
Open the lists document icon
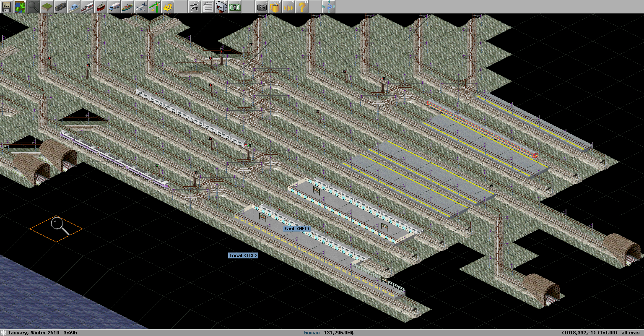[208, 7]
